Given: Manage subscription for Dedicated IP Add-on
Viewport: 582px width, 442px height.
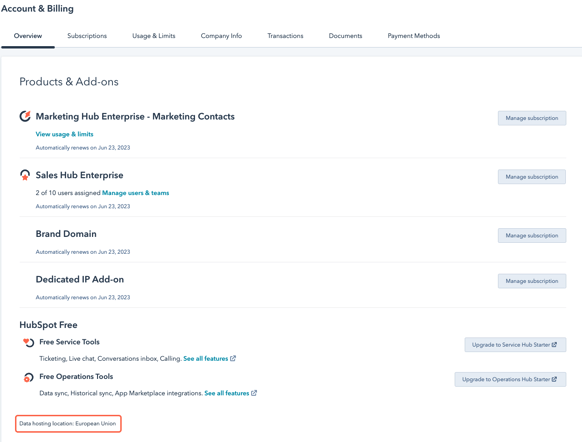Looking at the screenshot, I should pyautogui.click(x=532, y=281).
